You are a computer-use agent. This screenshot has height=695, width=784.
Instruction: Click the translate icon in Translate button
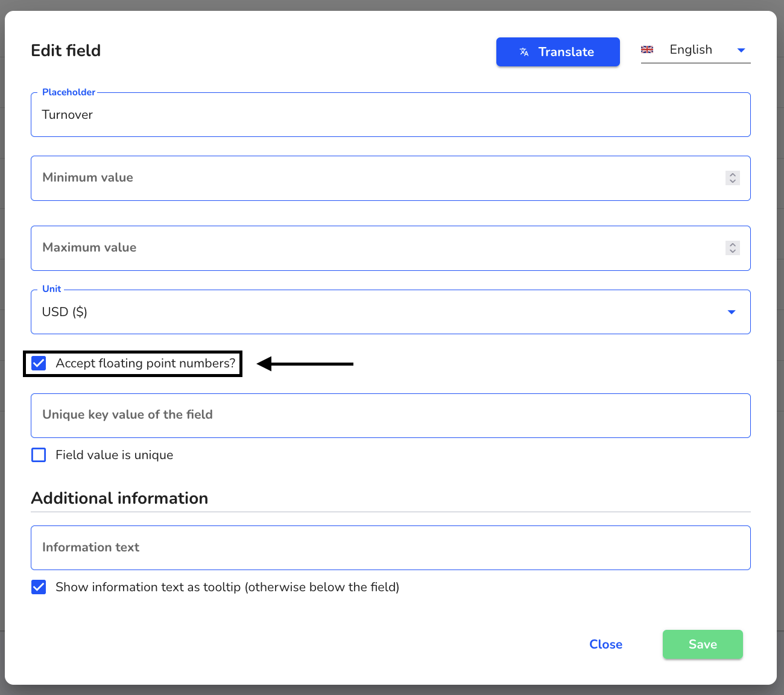tap(524, 52)
